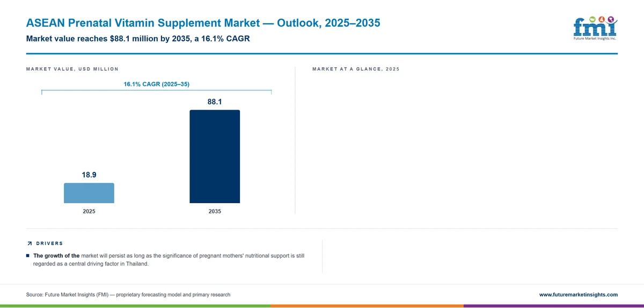Click the MARKET VALUE, USD MILLION heading
This screenshot has width=644, height=308.
72,69
